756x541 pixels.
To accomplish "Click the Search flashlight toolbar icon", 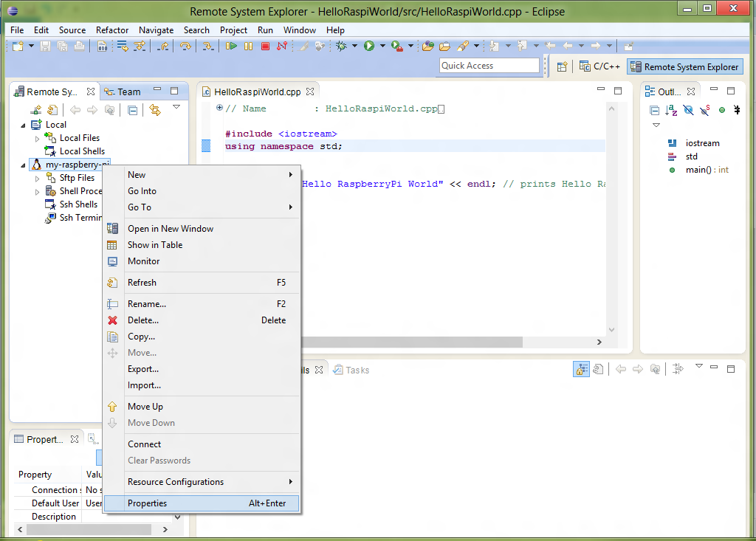I will click(x=463, y=46).
